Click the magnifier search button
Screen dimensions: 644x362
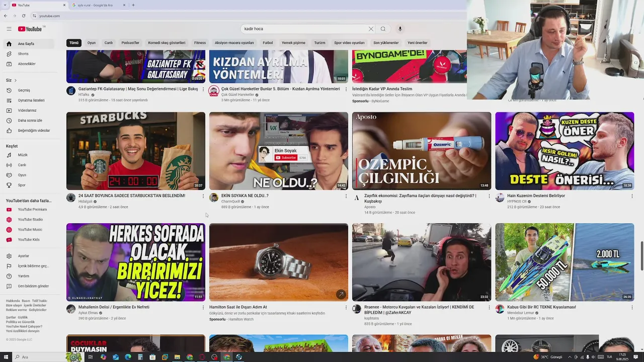(x=383, y=29)
